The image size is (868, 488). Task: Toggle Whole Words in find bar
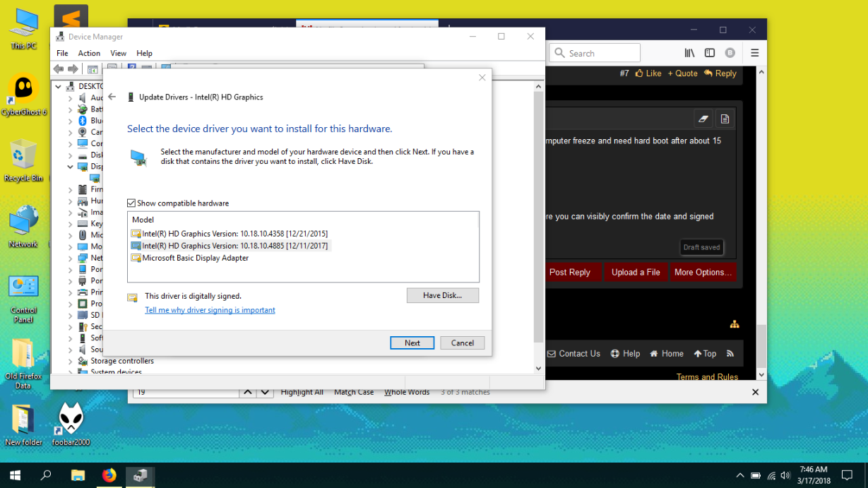[x=407, y=392]
